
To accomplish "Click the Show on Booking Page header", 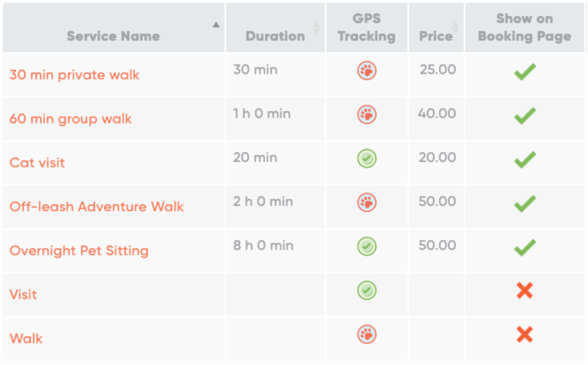I will (x=524, y=27).
